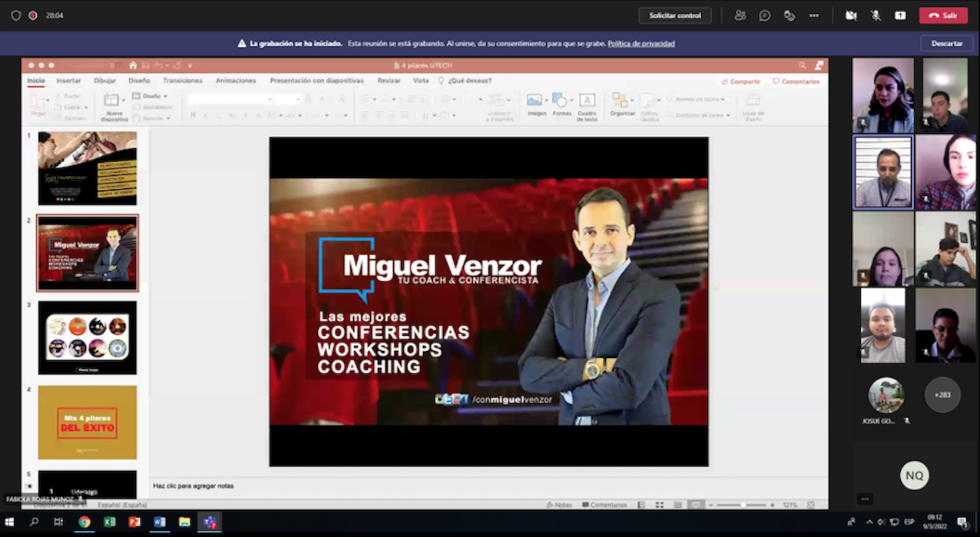
Task: Expand the Diseño layout dropdown in the ribbon
Action: pos(150,96)
